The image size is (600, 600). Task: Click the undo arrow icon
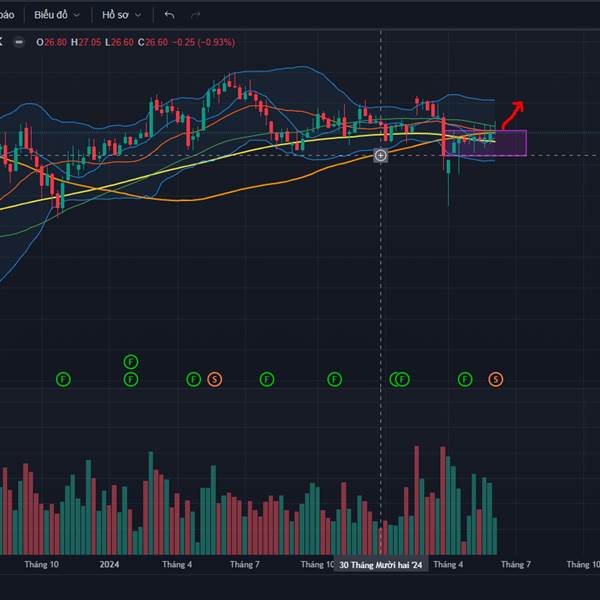point(169,15)
